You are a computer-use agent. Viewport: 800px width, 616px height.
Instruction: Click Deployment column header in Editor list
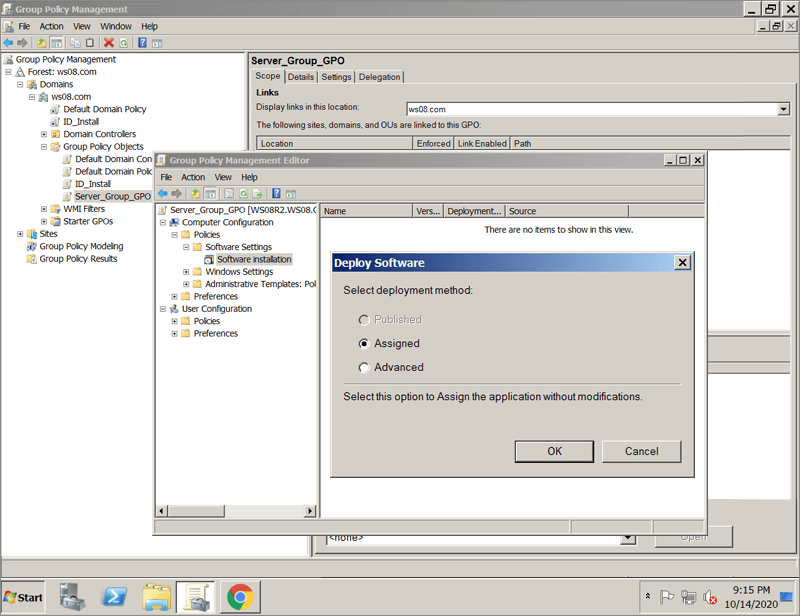click(x=474, y=211)
